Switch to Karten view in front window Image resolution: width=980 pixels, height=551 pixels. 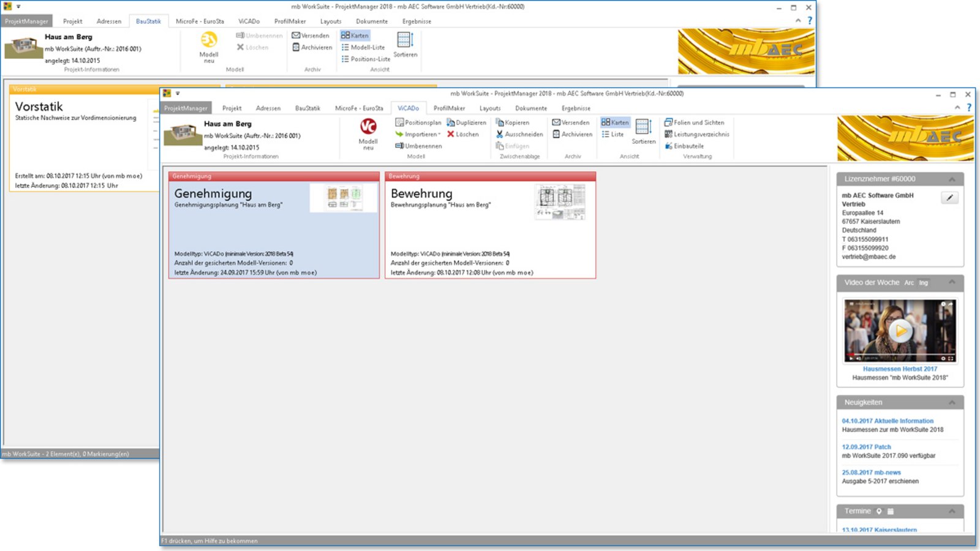coord(615,122)
